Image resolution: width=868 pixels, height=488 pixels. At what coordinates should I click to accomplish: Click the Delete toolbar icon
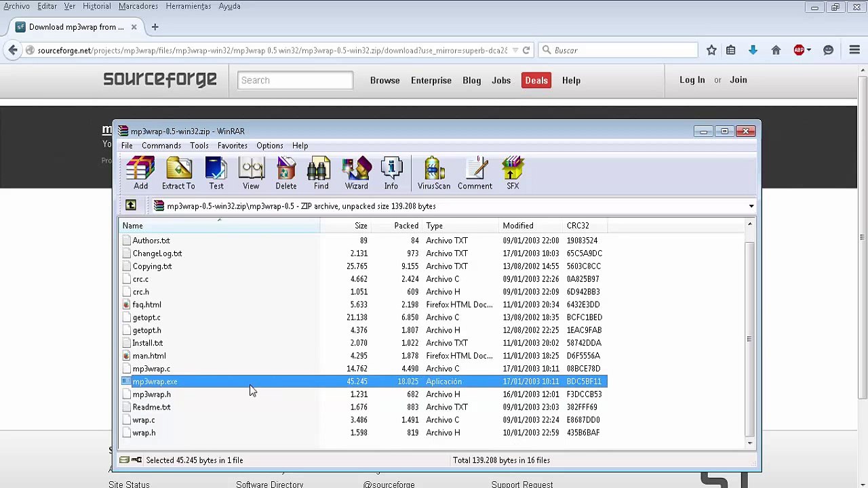tap(286, 174)
